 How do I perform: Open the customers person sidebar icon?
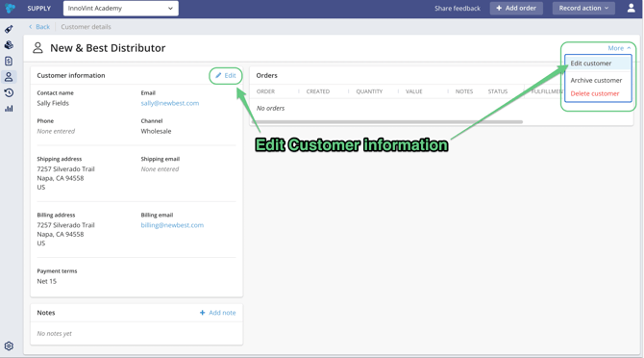(9, 76)
